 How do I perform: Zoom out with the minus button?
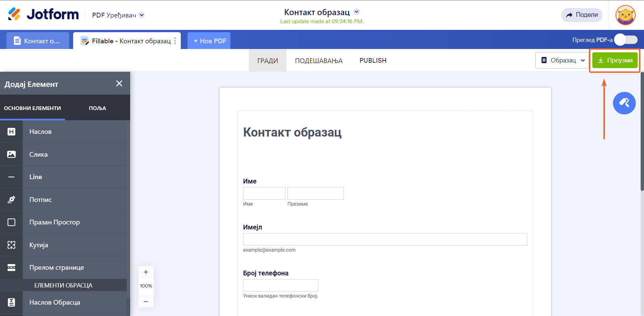(146, 302)
